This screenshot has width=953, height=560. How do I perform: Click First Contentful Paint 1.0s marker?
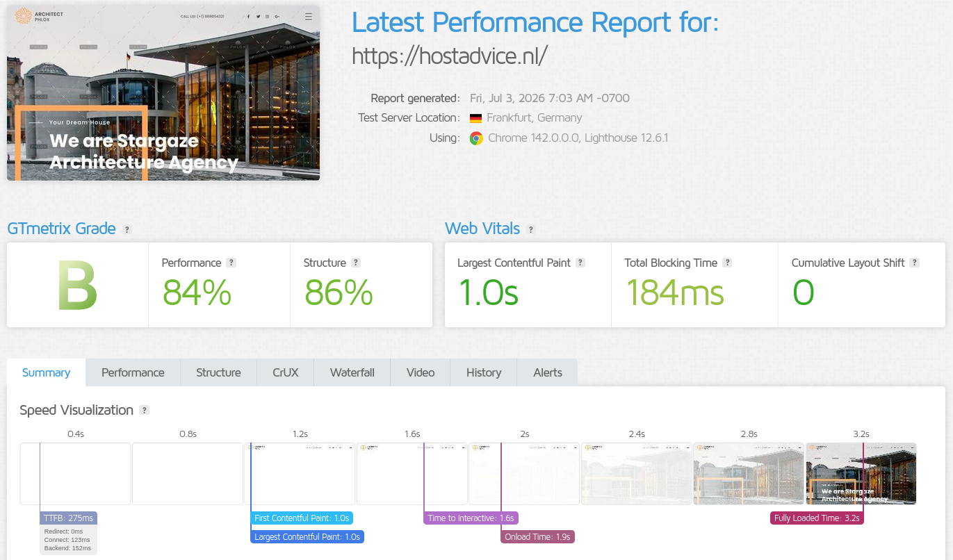click(302, 518)
